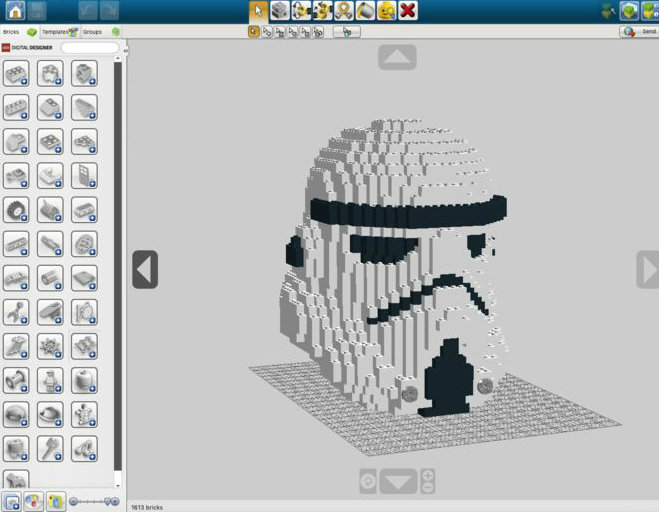Rotate camera view down arrow
This screenshot has width=659, height=512.
coord(398,482)
